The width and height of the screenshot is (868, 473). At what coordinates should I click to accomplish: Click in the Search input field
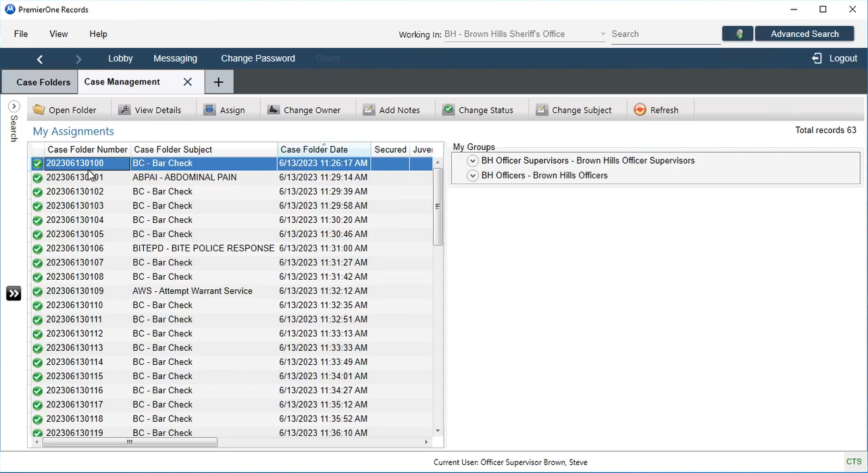[x=665, y=34]
